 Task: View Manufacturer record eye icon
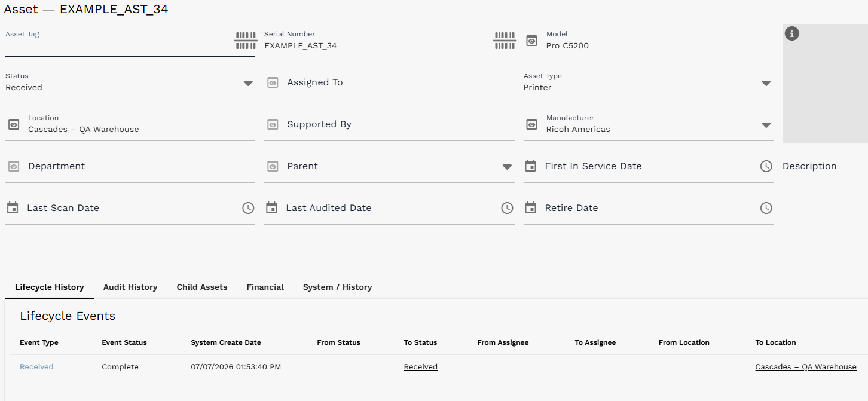531,124
